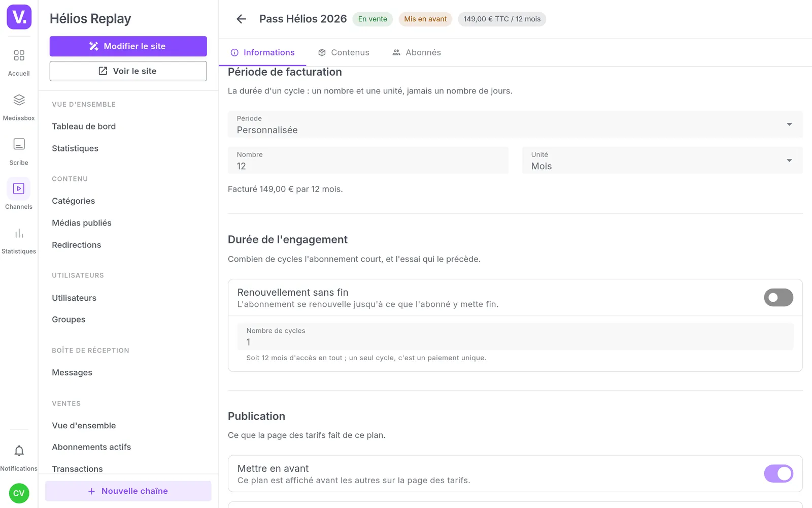Open Statistiques in the sidebar menu
This screenshot has height=508, width=812.
pyautogui.click(x=75, y=148)
